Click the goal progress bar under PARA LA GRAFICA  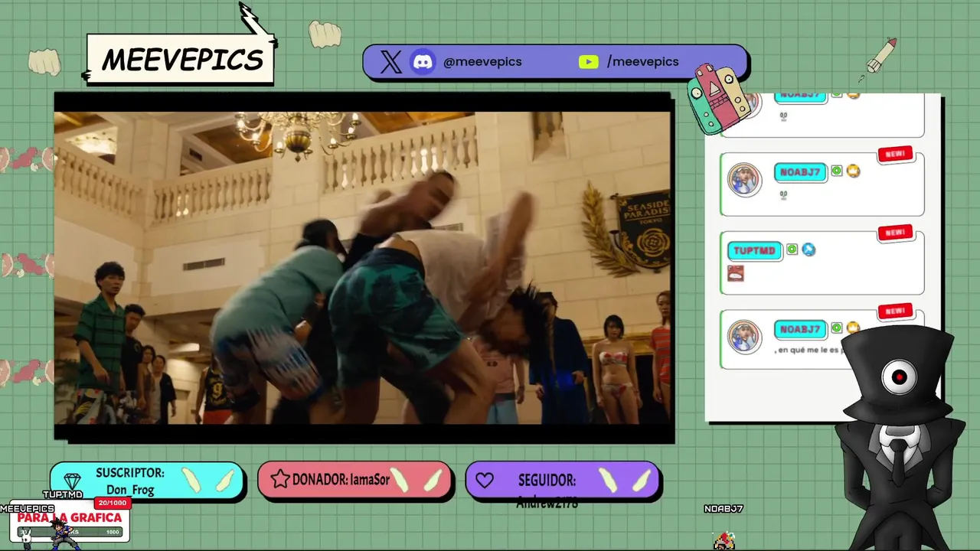70,532
